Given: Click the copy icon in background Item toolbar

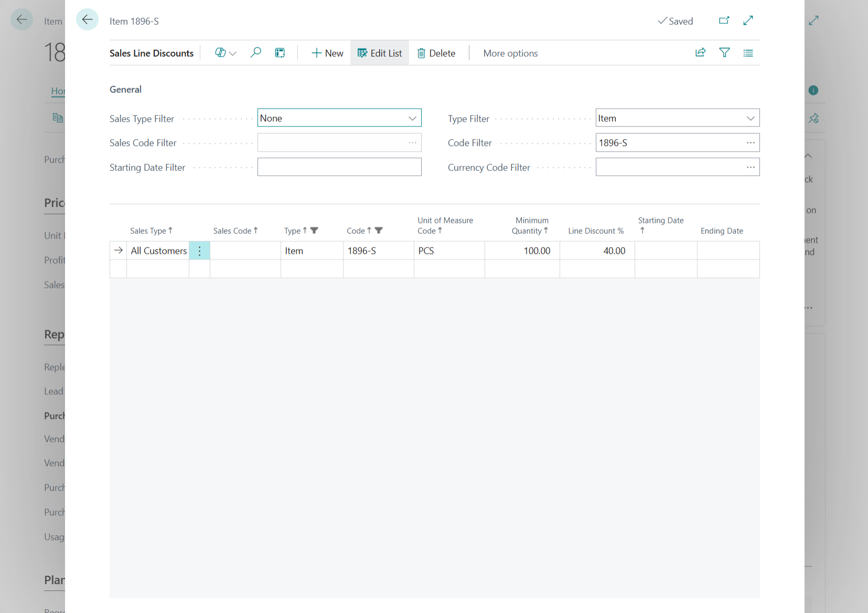Looking at the screenshot, I should coord(58,117).
